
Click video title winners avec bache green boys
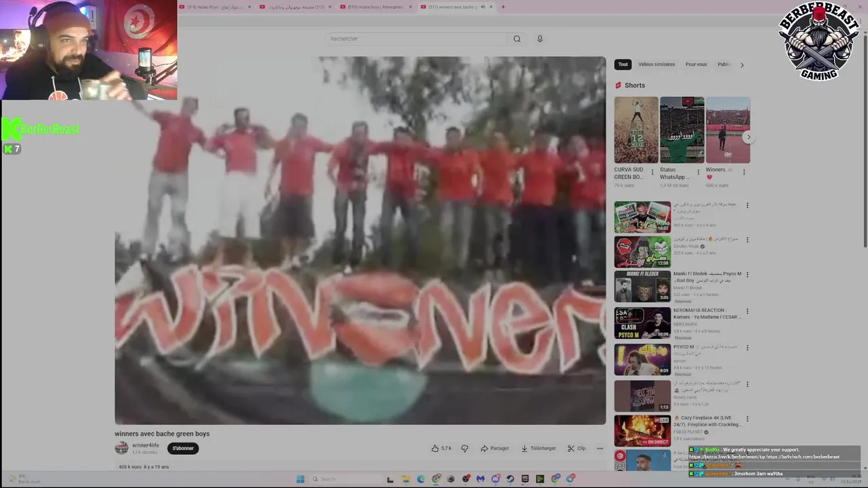[x=162, y=434]
